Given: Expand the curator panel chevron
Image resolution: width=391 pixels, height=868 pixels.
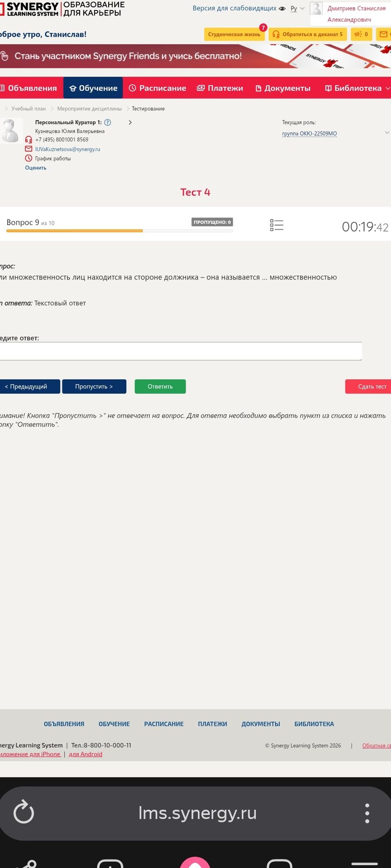Looking at the screenshot, I should point(130,123).
